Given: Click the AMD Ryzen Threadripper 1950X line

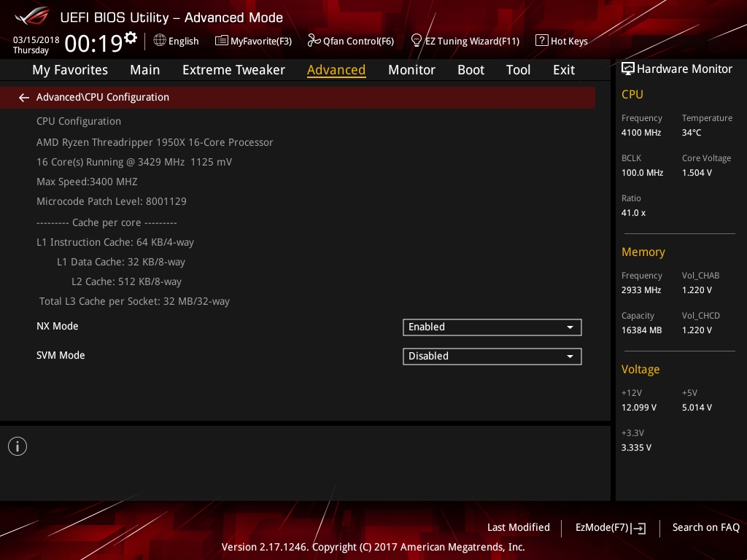Looking at the screenshot, I should click(x=155, y=142).
